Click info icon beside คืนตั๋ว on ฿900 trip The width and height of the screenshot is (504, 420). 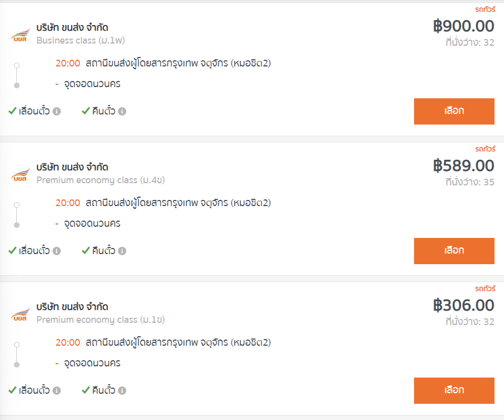122,111
